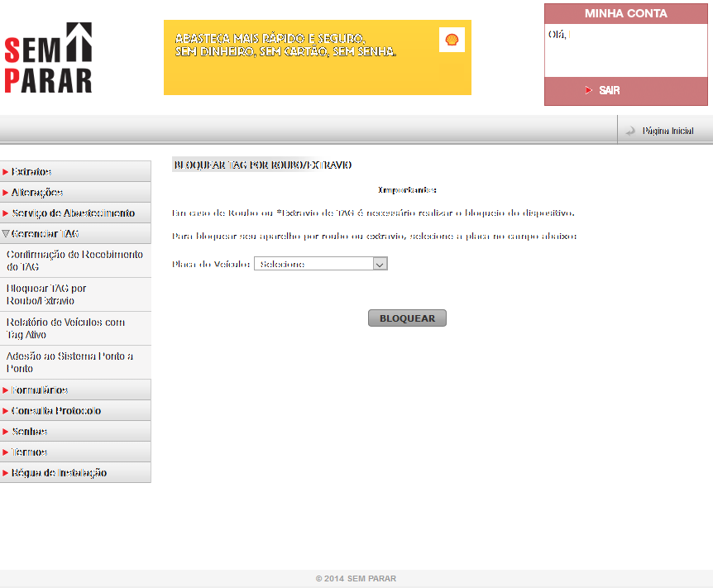Collapse the Gerenciar TAG section
This screenshot has width=713, height=588.
(75, 233)
